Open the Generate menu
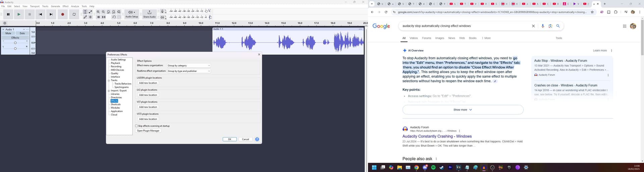This screenshot has height=172, width=644. click(x=55, y=6)
